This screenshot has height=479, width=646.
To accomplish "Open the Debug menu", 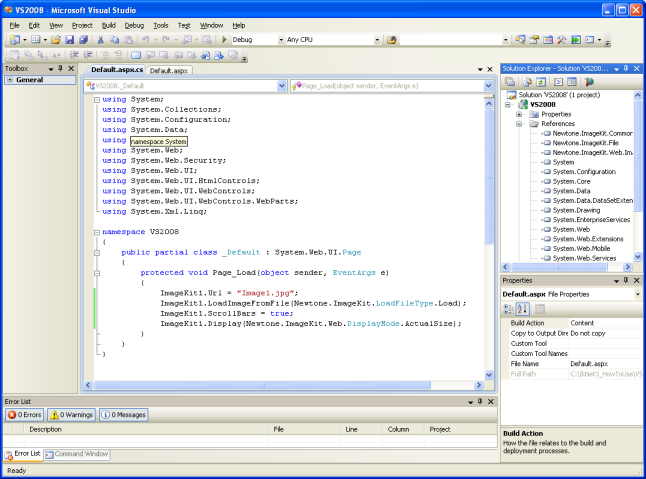I will click(x=134, y=26).
